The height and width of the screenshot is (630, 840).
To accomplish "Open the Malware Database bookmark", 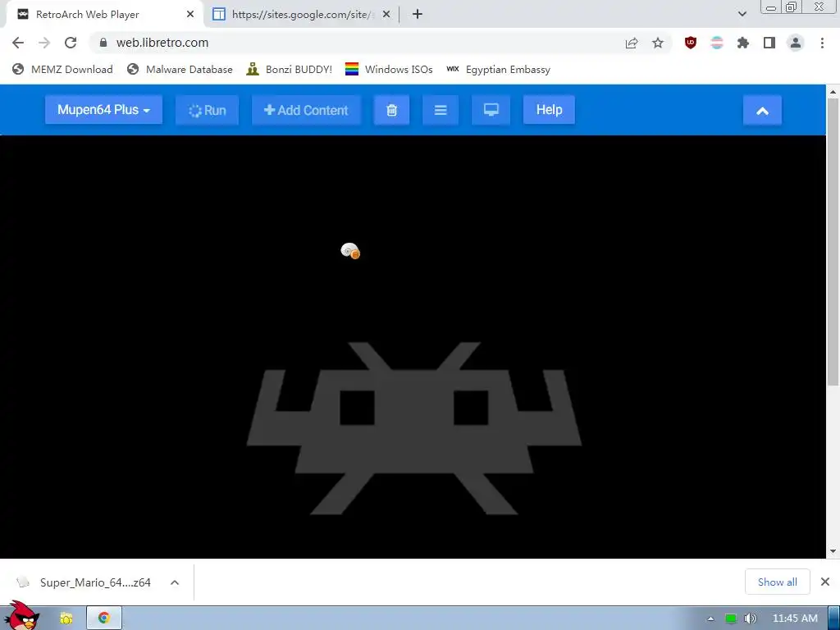I will pos(180,69).
